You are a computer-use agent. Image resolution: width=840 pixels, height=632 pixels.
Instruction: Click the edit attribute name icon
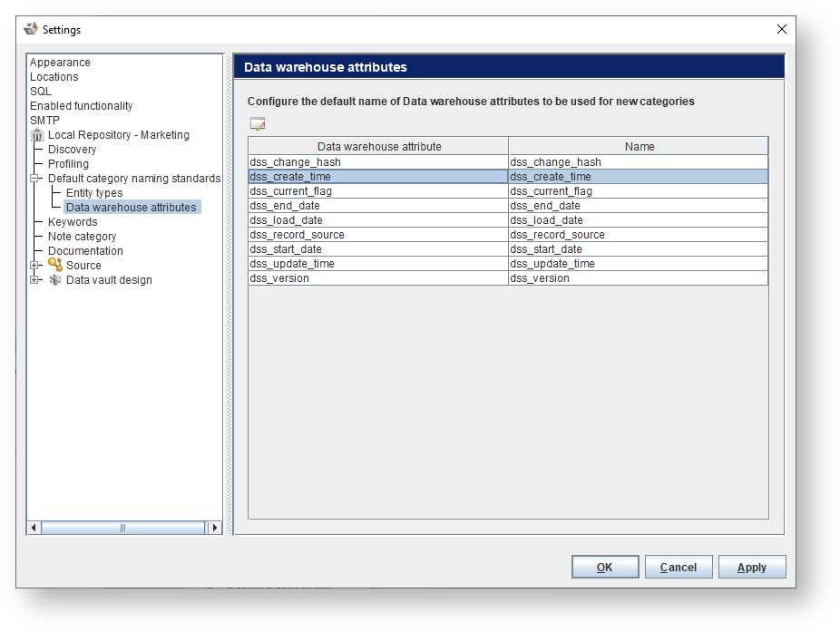pos(258,123)
